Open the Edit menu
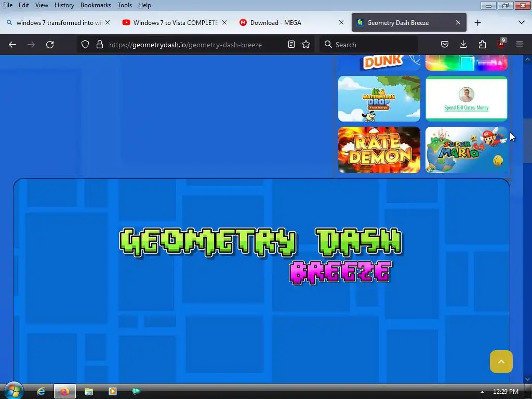The image size is (532, 399). pyautogui.click(x=24, y=5)
